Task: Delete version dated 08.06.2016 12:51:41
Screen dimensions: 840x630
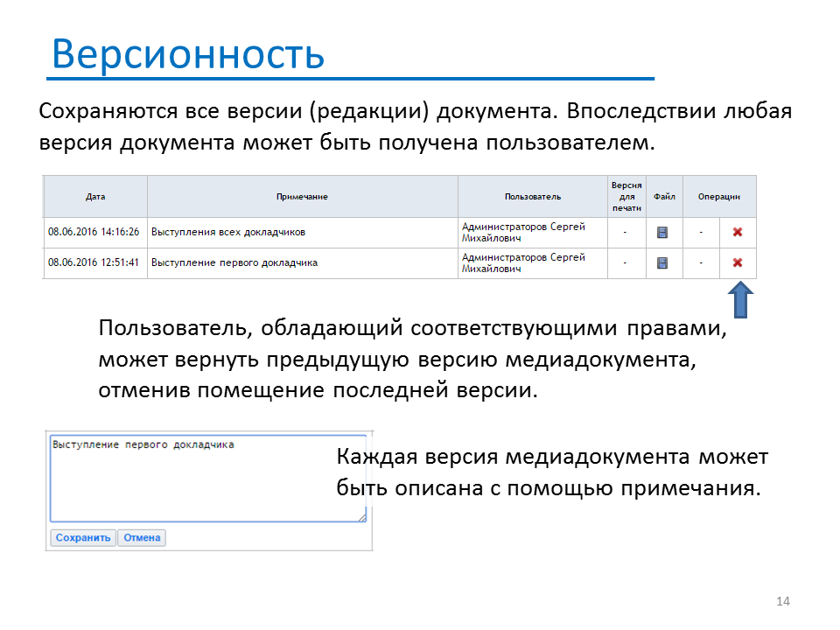Action: click(x=738, y=262)
